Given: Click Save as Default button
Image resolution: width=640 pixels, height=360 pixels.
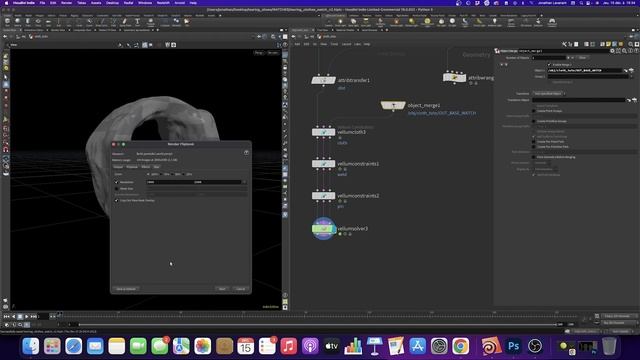Looking at the screenshot, I should (126, 289).
